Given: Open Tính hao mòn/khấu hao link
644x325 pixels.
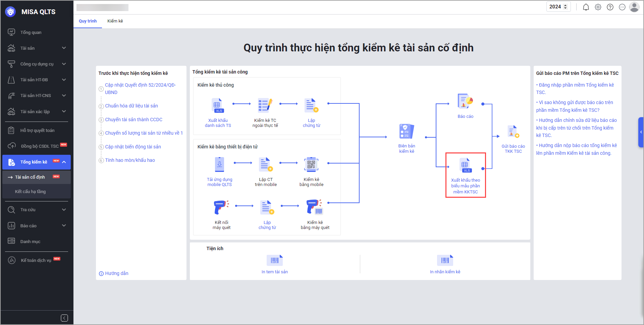Looking at the screenshot, I should [x=130, y=160].
